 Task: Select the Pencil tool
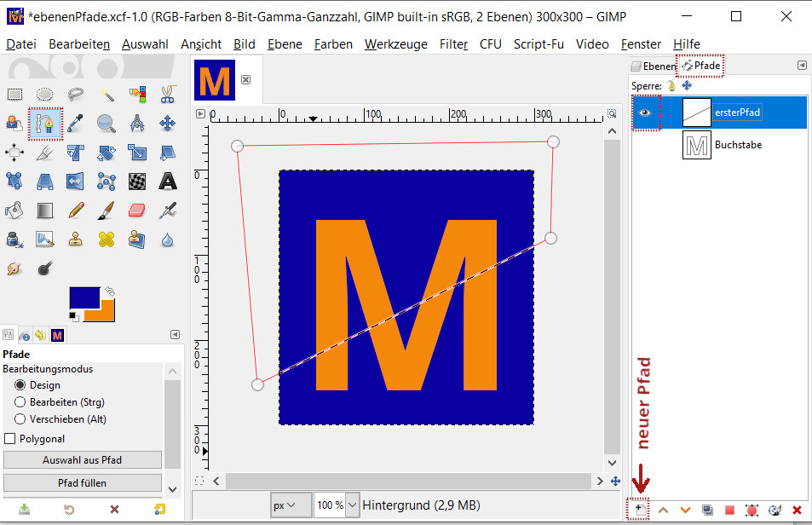point(76,211)
